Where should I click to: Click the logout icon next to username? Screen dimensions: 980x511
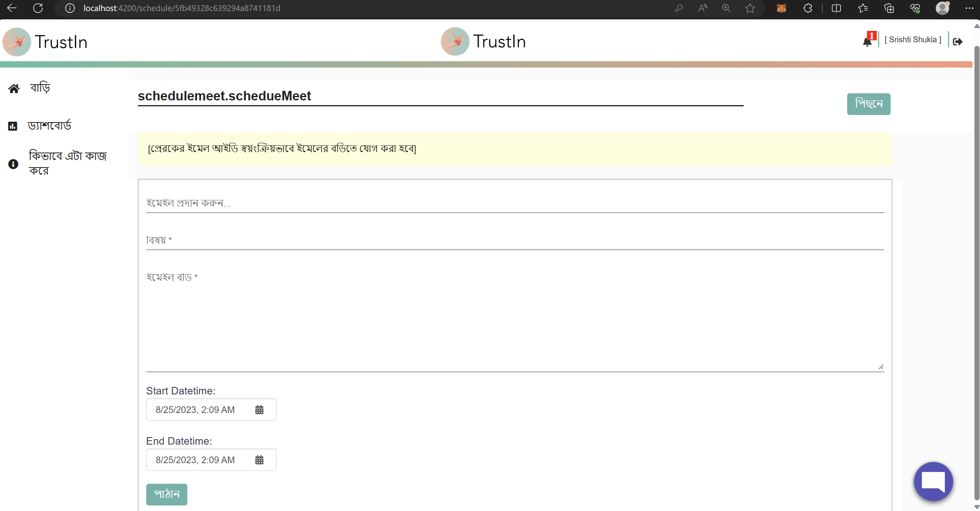coord(957,41)
